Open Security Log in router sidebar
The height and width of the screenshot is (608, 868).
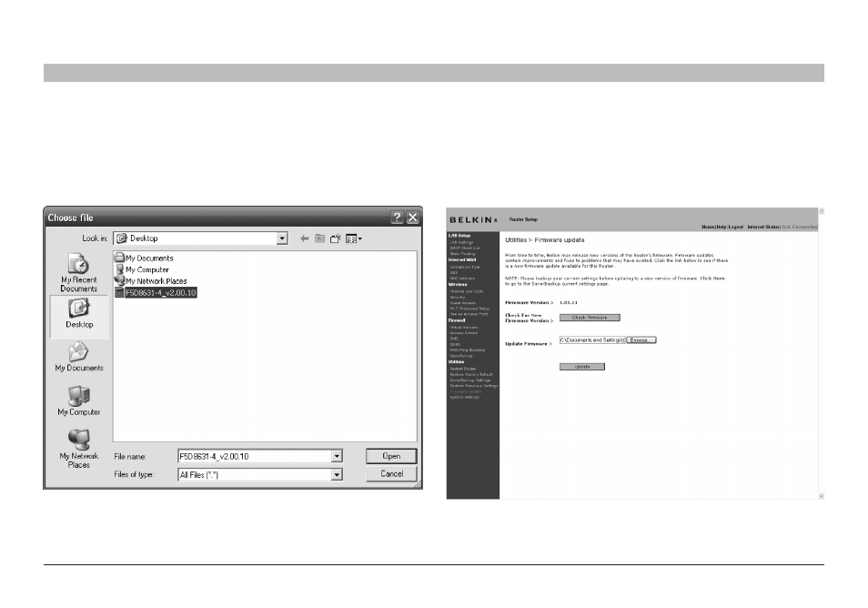tap(461, 356)
